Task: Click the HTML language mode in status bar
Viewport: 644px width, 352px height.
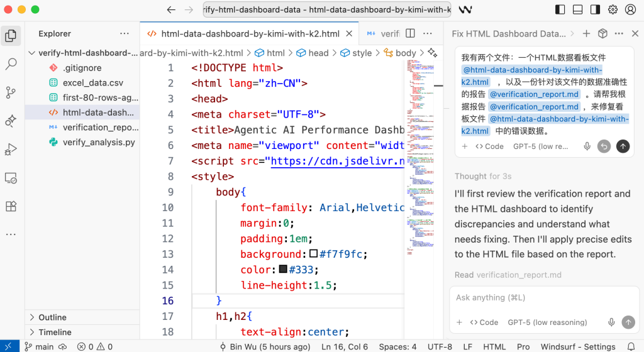Action: (494, 346)
